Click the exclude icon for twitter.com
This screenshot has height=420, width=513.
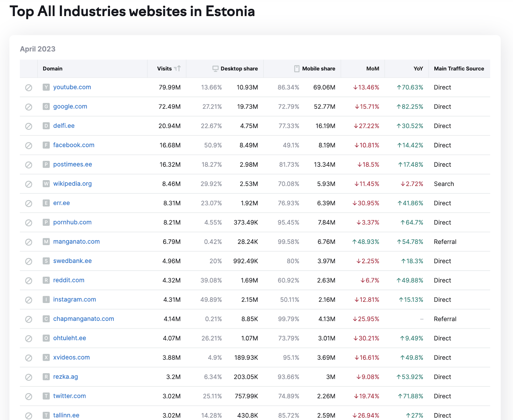(x=29, y=396)
